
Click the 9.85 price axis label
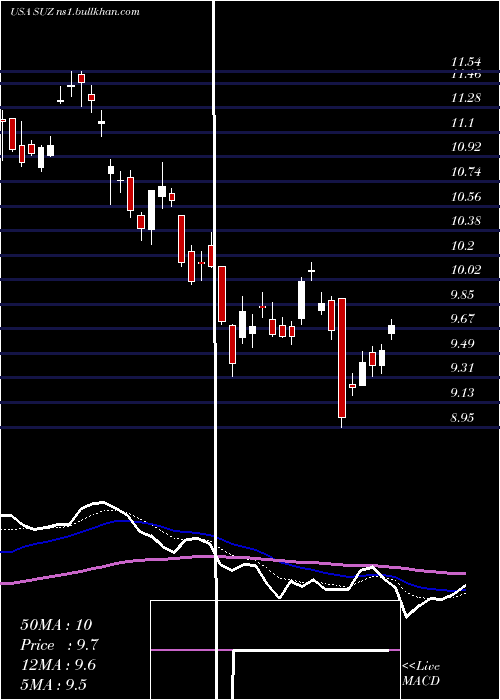(462, 295)
